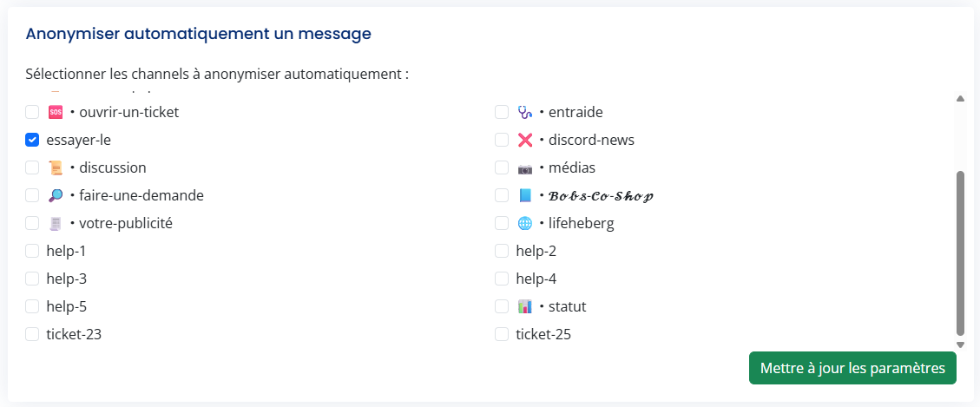Click Mettre à jour les paramètres button
This screenshot has width=980, height=407.
pos(852,368)
